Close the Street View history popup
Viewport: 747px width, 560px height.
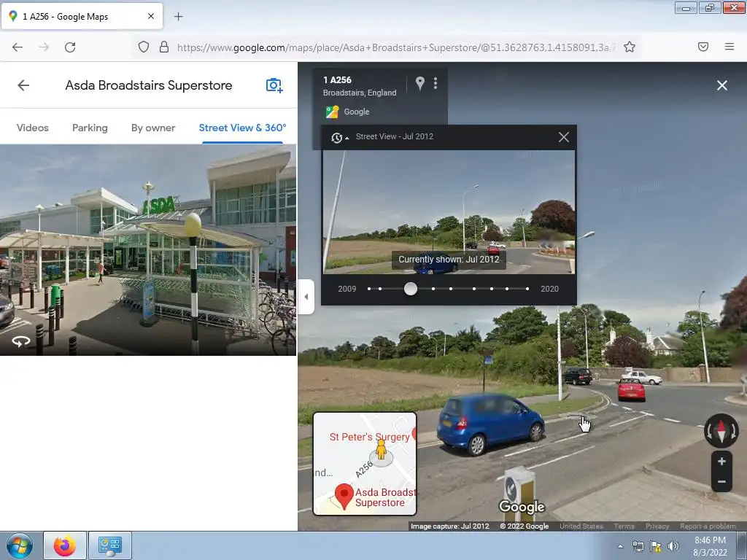pyautogui.click(x=564, y=137)
